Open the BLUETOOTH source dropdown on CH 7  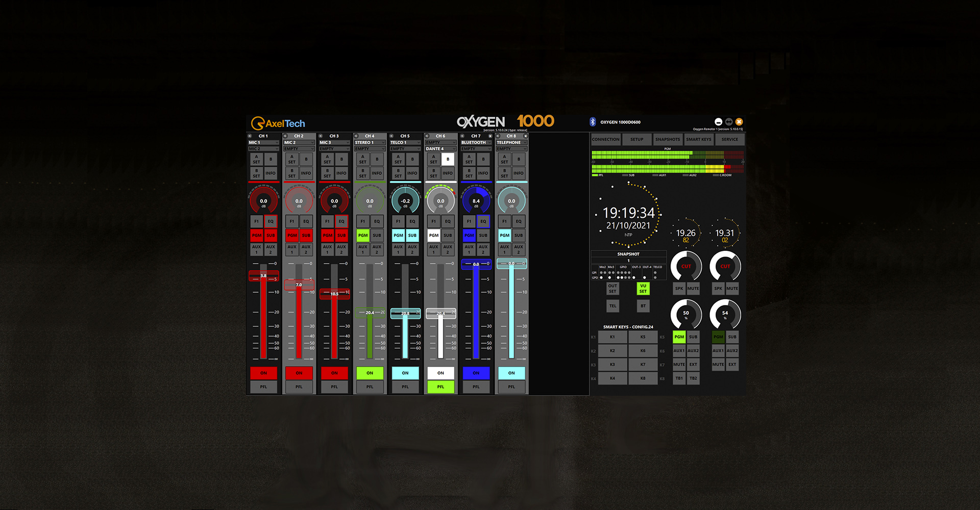476,143
